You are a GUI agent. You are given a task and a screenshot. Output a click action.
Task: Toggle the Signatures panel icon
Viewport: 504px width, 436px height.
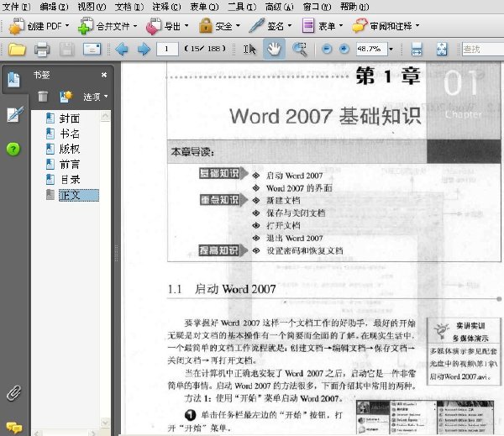coord(14,114)
